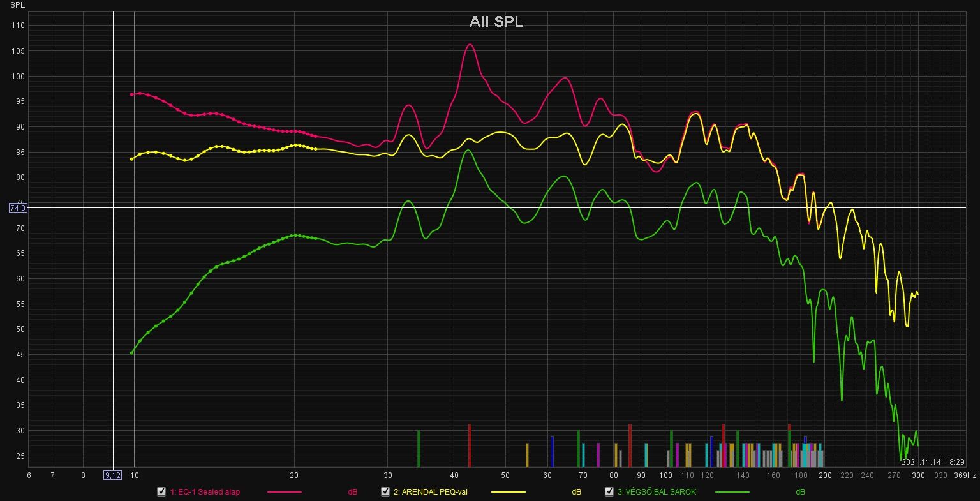The width and height of the screenshot is (980, 501).
Task: Select the '1: EQ-1 Sealed alap' legend label
Action: [x=205, y=492]
